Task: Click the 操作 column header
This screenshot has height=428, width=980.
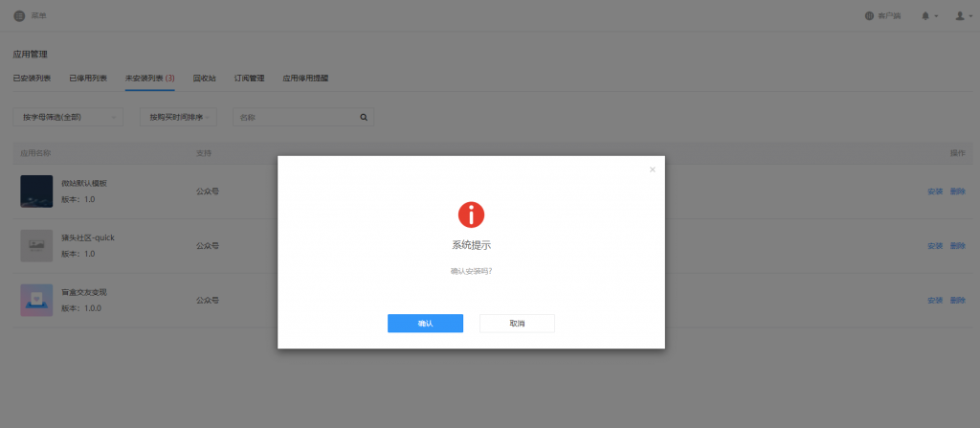Action: click(x=958, y=153)
